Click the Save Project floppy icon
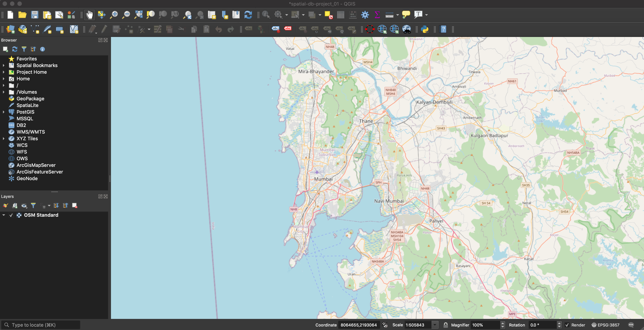The width and height of the screenshot is (644, 330). click(x=35, y=15)
